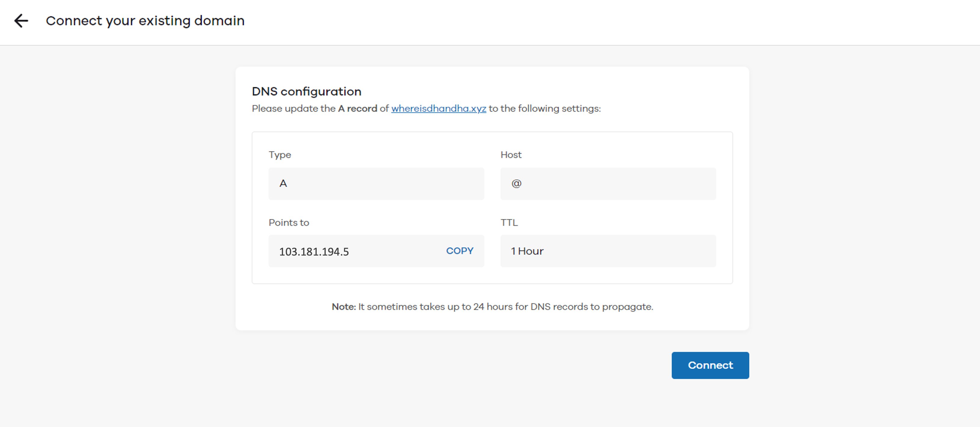Click the Type label
This screenshot has width=980, height=427.
pos(280,155)
